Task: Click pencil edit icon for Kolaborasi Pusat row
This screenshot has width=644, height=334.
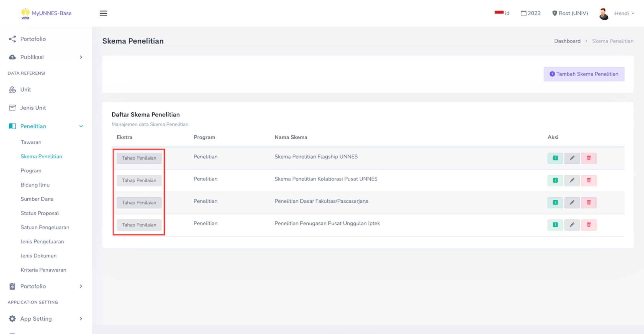Action: [572, 180]
